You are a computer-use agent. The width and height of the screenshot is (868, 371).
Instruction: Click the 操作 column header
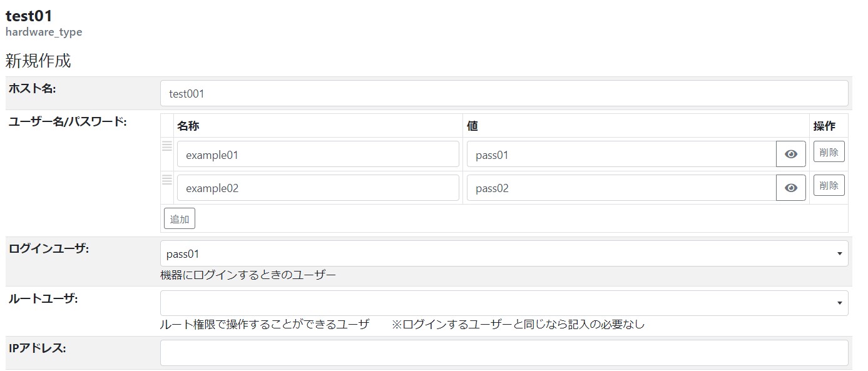(824, 126)
